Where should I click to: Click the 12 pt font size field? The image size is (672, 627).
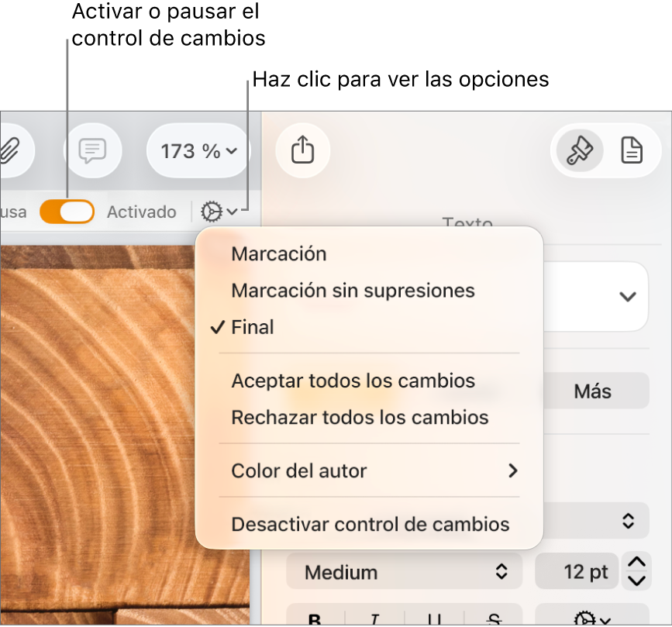tap(577, 572)
